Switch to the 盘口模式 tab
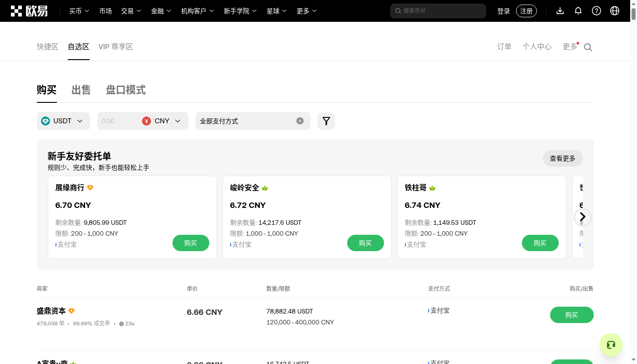Viewport: 637px width, 364px height. pos(126,90)
